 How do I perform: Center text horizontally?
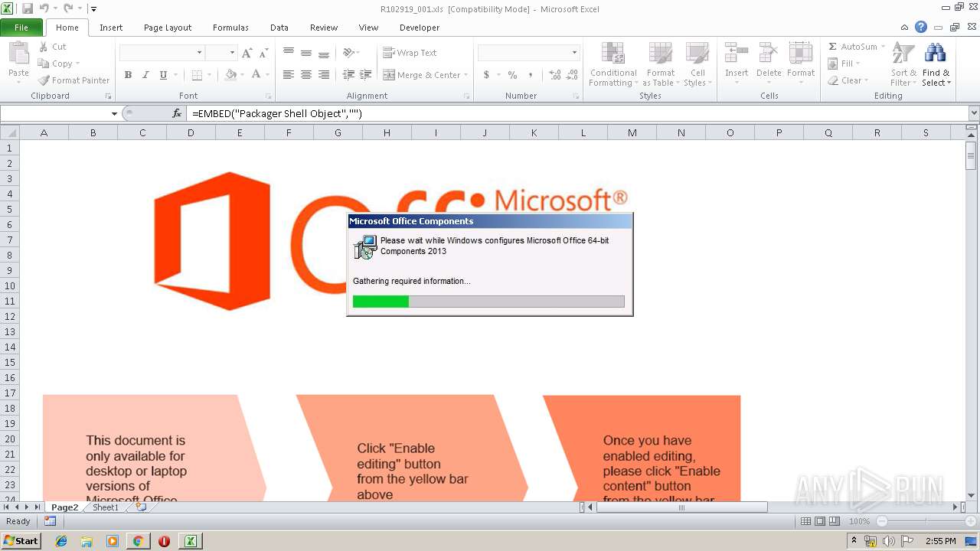pyautogui.click(x=306, y=75)
